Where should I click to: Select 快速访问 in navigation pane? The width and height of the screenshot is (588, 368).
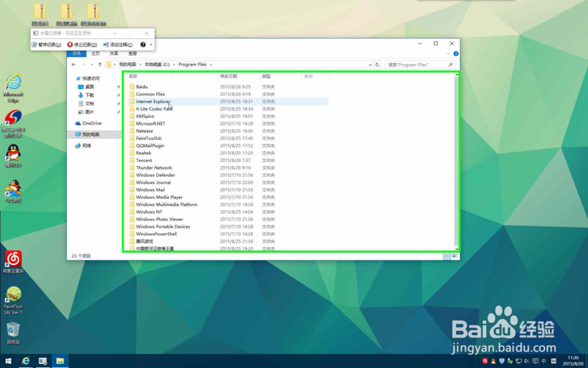tap(91, 78)
